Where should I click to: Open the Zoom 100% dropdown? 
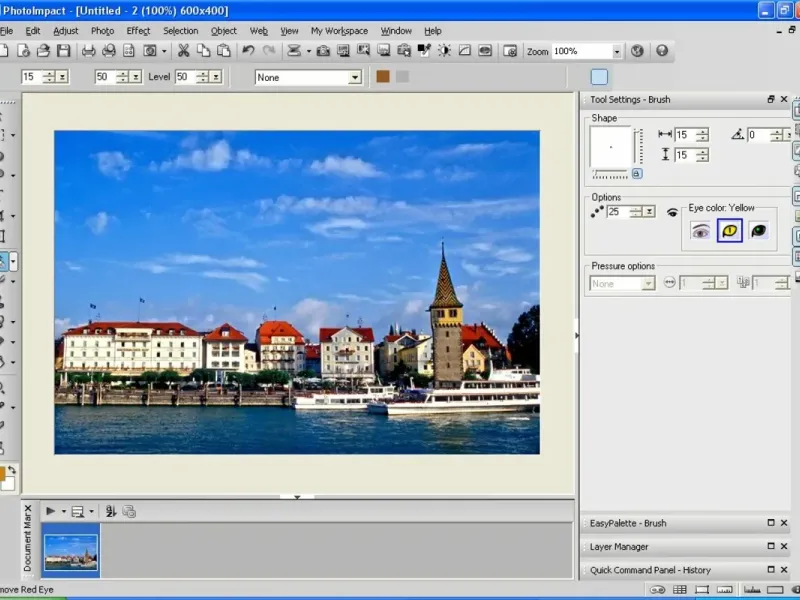[x=616, y=51]
